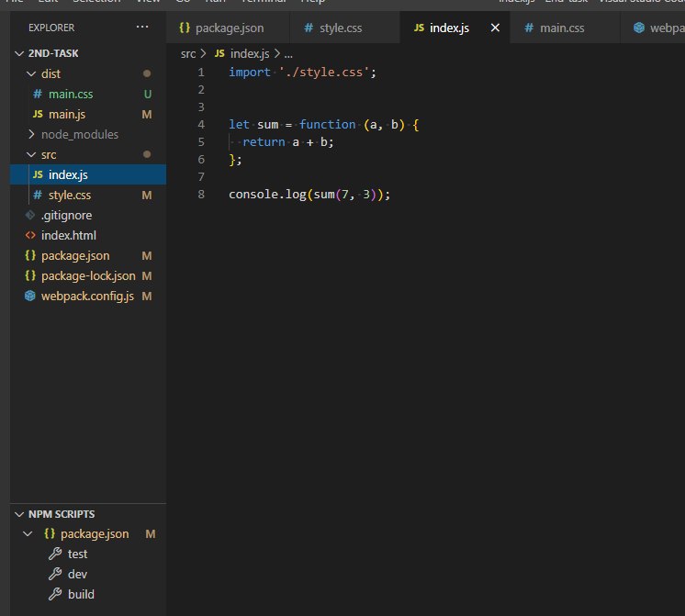The image size is (685, 616).
Task: Open main.css in dist folder
Action: [71, 94]
